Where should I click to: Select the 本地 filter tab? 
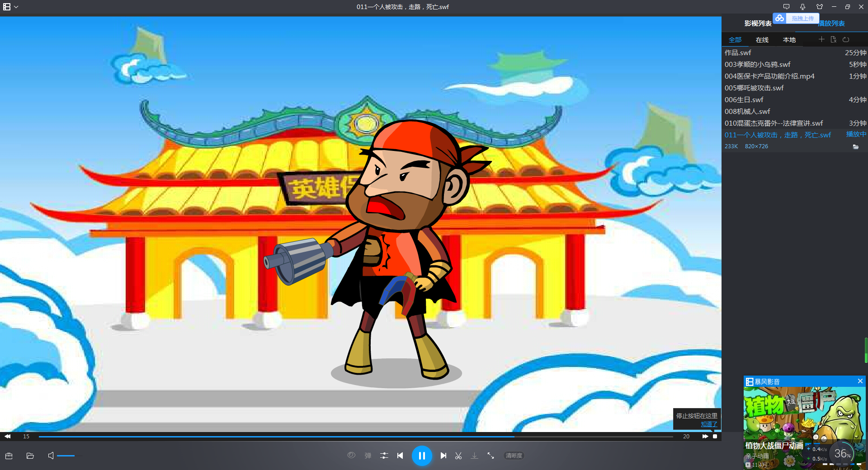[789, 40]
